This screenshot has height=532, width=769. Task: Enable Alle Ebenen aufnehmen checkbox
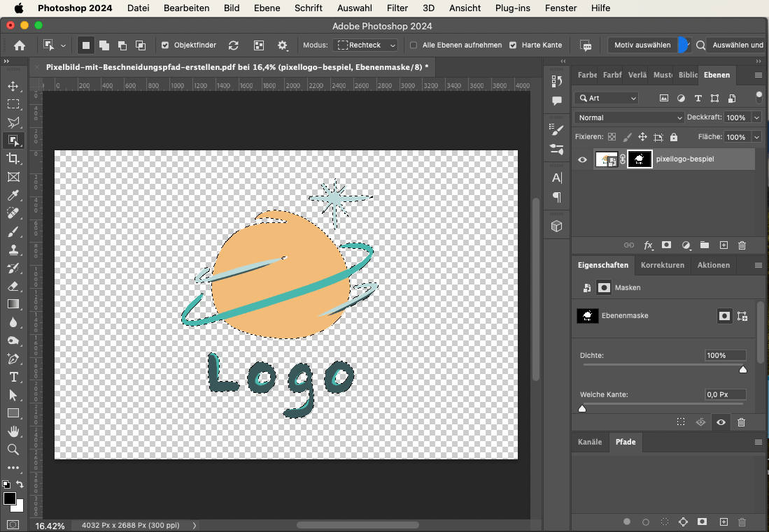coord(414,45)
